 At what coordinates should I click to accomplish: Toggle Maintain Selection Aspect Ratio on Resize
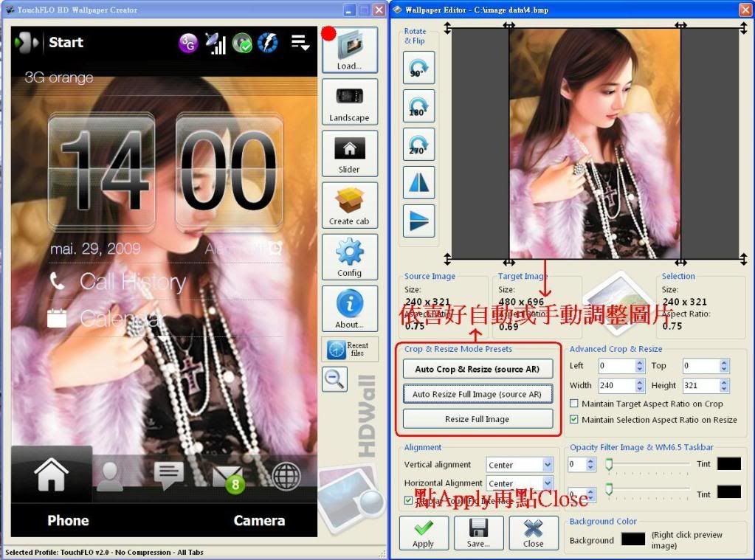click(x=574, y=419)
